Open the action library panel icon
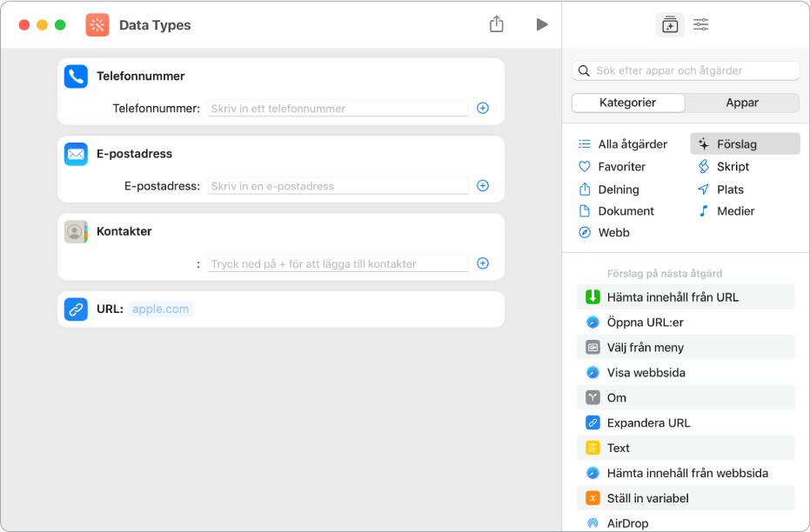This screenshot has height=532, width=810. 670,25
